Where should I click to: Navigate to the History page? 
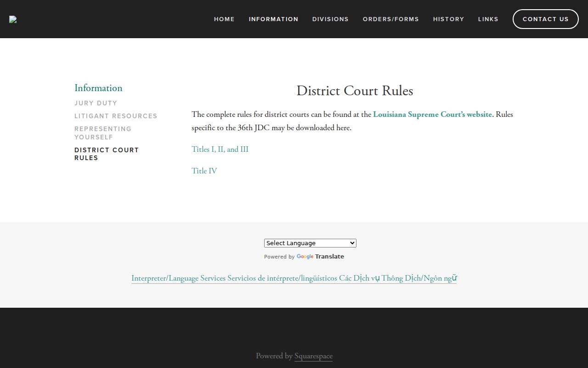click(x=448, y=19)
